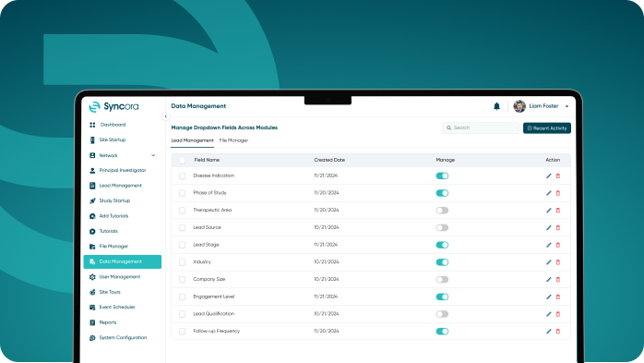Edit the Lead Qualification field
The height and width of the screenshot is (363, 644).
click(549, 314)
